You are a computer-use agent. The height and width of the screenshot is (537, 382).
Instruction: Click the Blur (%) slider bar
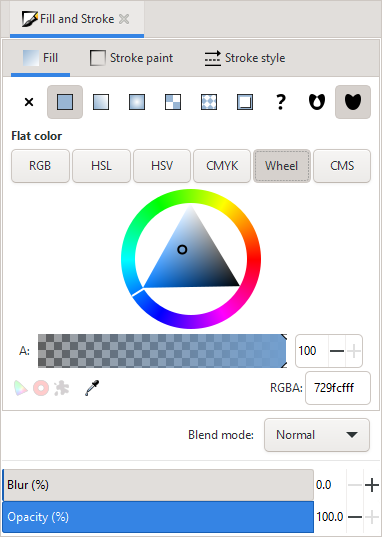coord(158,485)
